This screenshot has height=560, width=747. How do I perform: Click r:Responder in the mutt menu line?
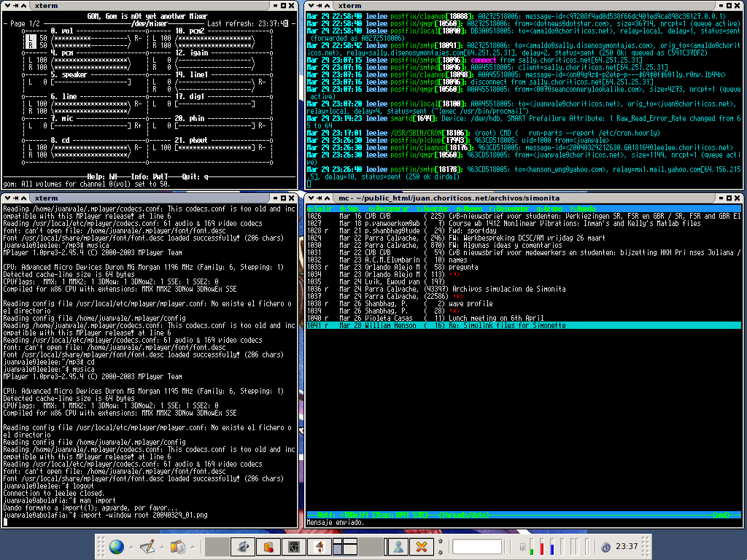(x=509, y=209)
